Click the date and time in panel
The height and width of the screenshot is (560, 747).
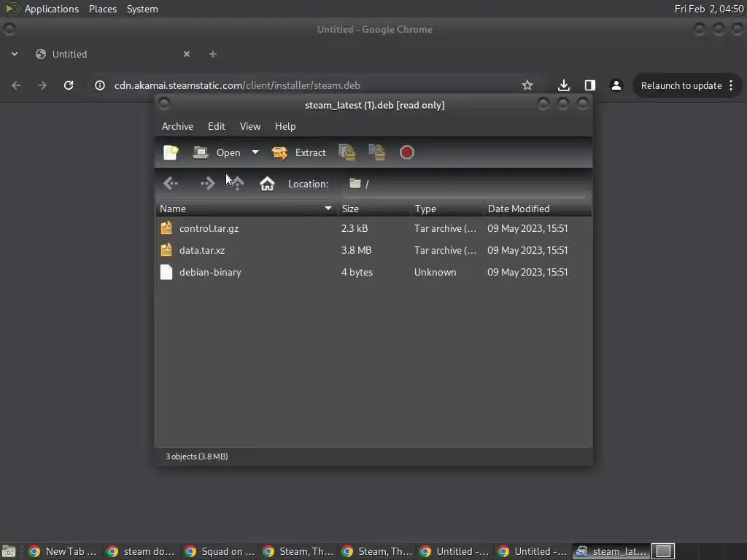pos(709,9)
